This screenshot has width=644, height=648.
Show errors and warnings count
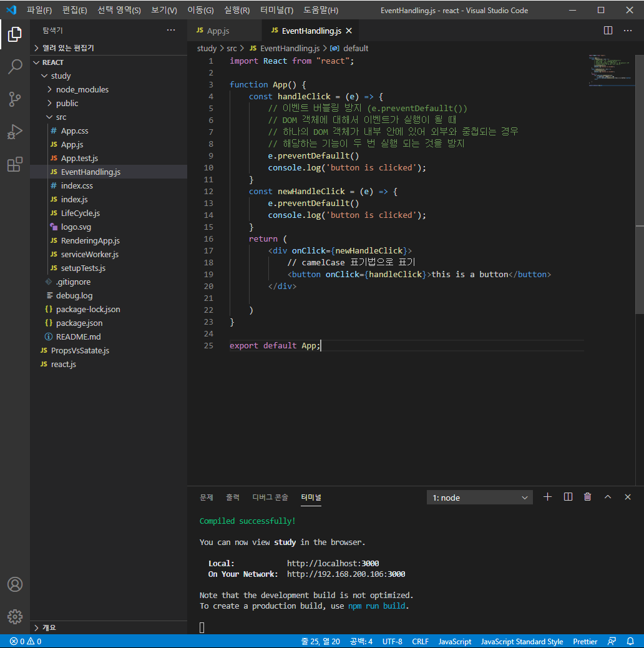coord(26,641)
